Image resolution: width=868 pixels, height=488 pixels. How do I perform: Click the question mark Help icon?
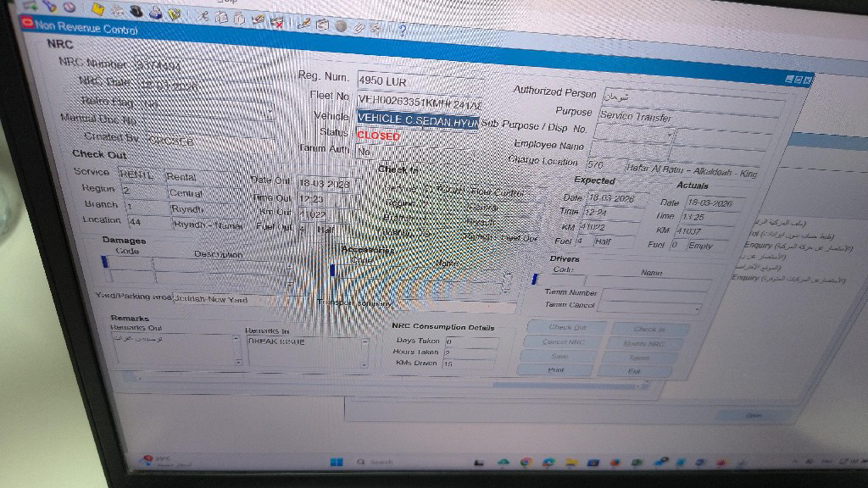401,30
